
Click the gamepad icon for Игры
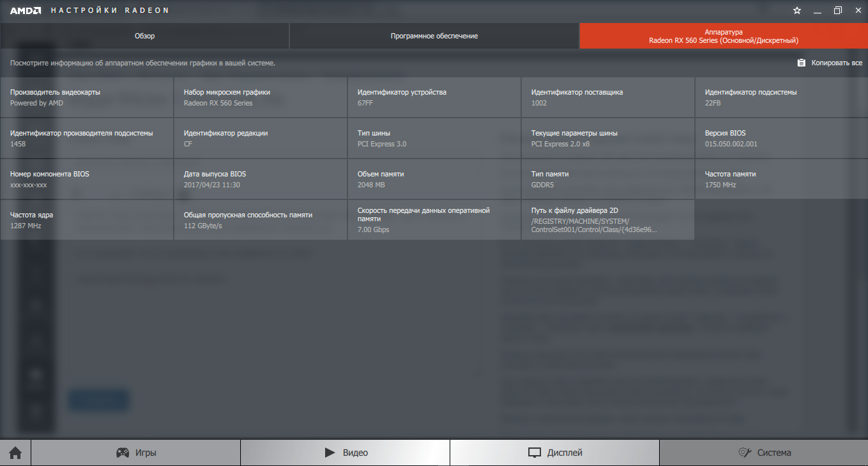(x=122, y=453)
